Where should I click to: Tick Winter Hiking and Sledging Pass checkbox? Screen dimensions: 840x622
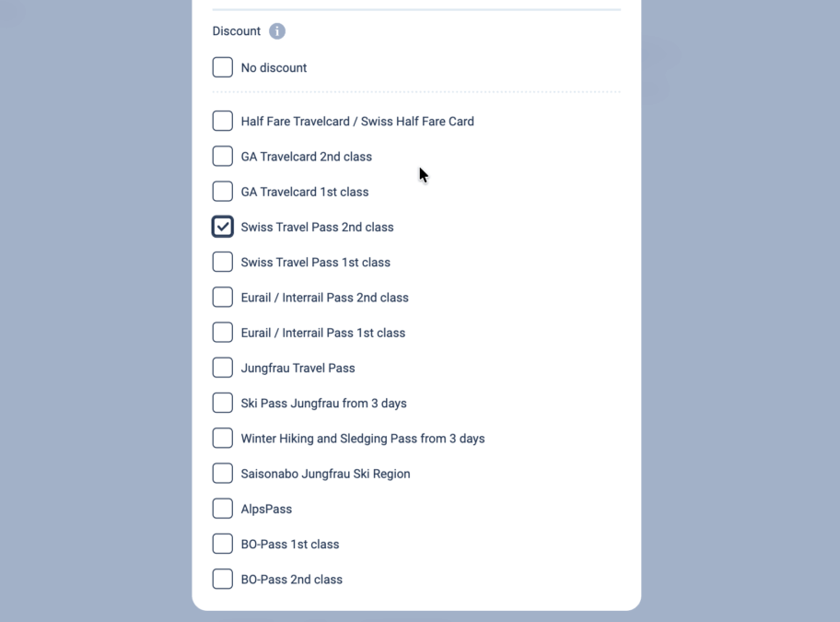click(223, 438)
